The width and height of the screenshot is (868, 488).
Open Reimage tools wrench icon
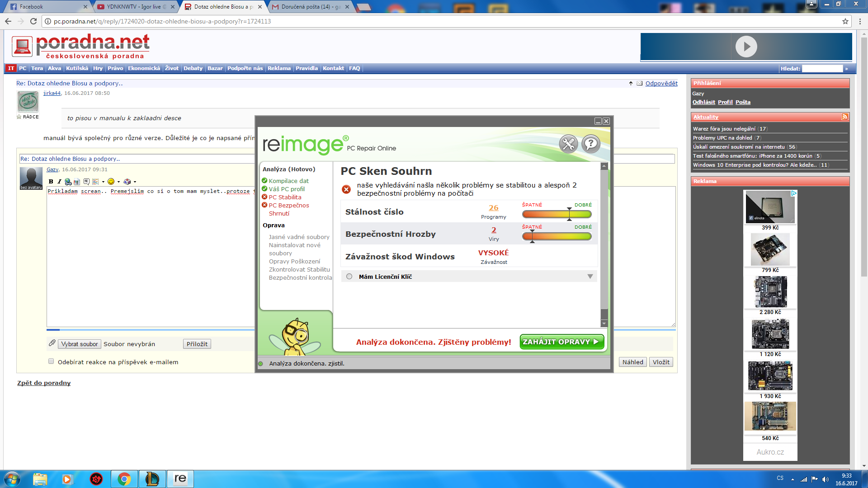[568, 144]
